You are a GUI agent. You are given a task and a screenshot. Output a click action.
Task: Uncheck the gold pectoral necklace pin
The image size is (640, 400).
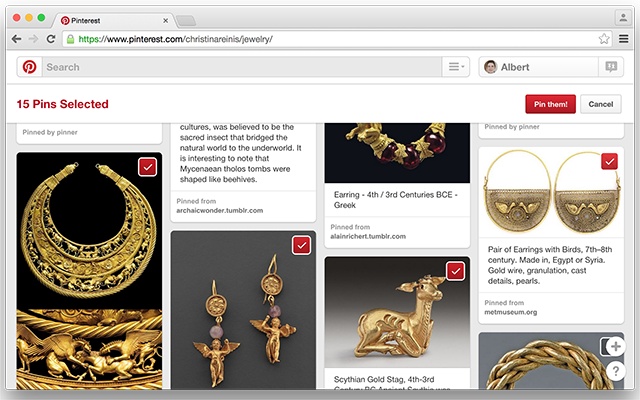[147, 167]
